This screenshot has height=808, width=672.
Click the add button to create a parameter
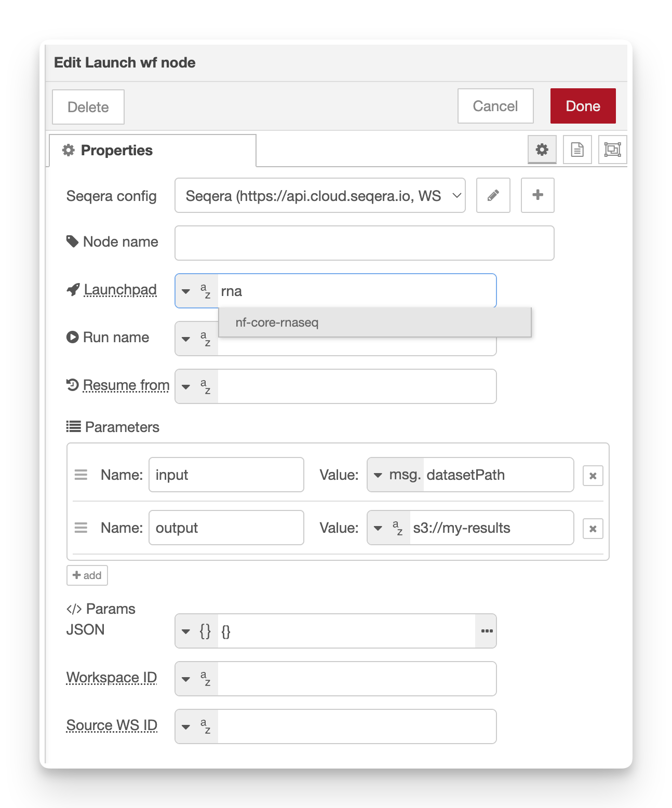(x=87, y=575)
